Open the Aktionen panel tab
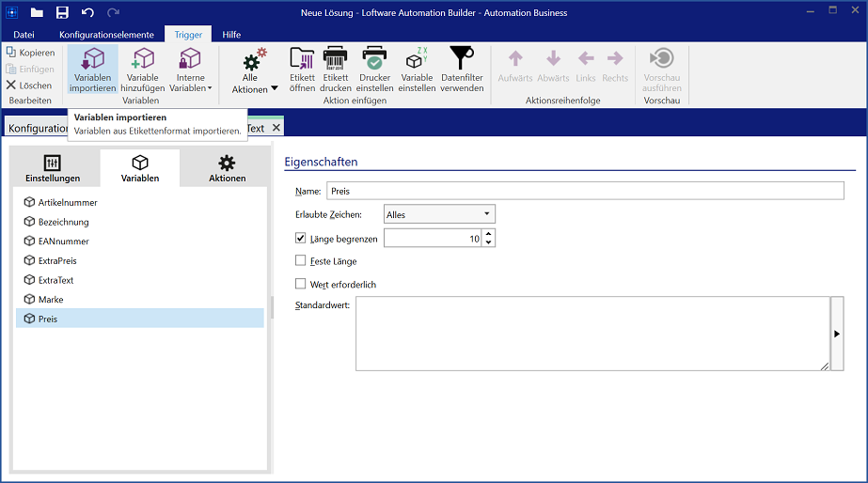The width and height of the screenshot is (868, 483). coord(227,169)
